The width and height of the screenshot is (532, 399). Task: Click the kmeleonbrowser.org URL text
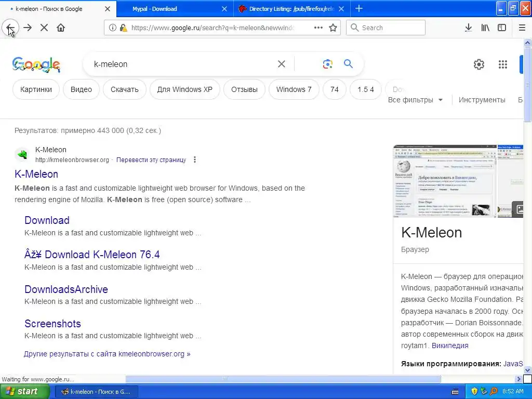pyautogui.click(x=72, y=160)
